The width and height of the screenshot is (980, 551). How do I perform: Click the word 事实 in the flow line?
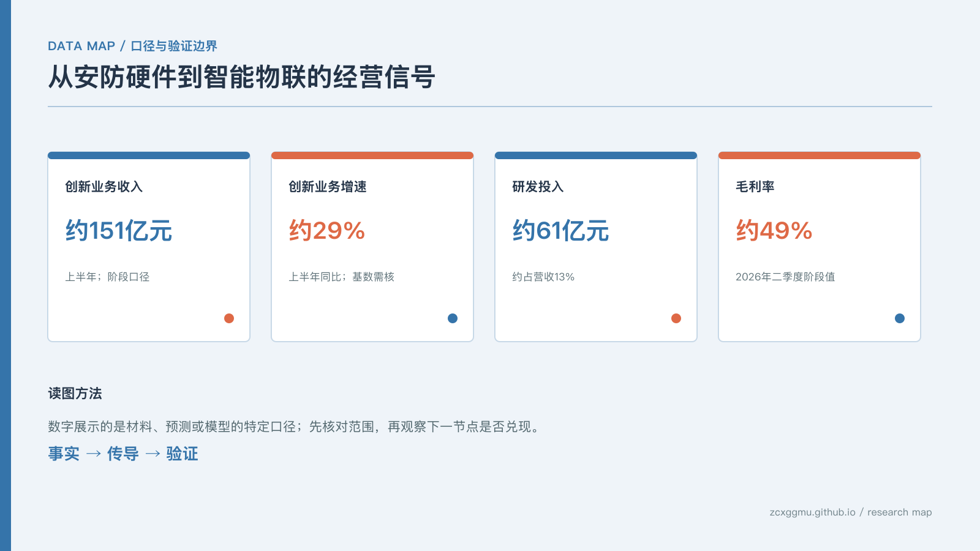[64, 454]
